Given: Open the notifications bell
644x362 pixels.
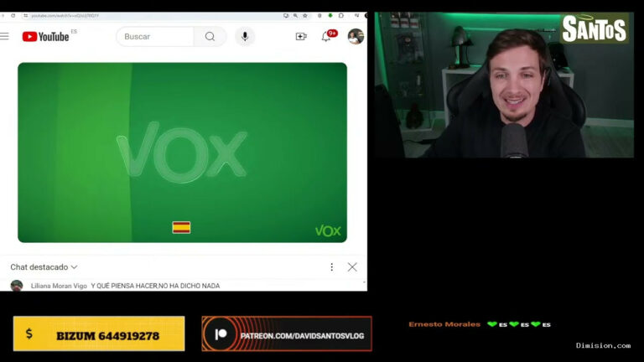Looking at the screenshot, I should click(325, 37).
